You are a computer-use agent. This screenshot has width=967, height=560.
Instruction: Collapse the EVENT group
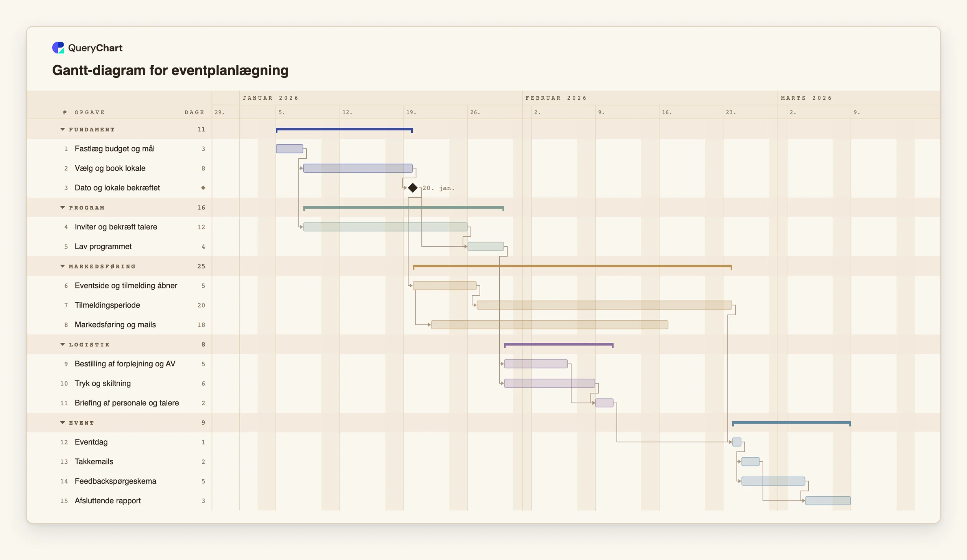pos(63,423)
